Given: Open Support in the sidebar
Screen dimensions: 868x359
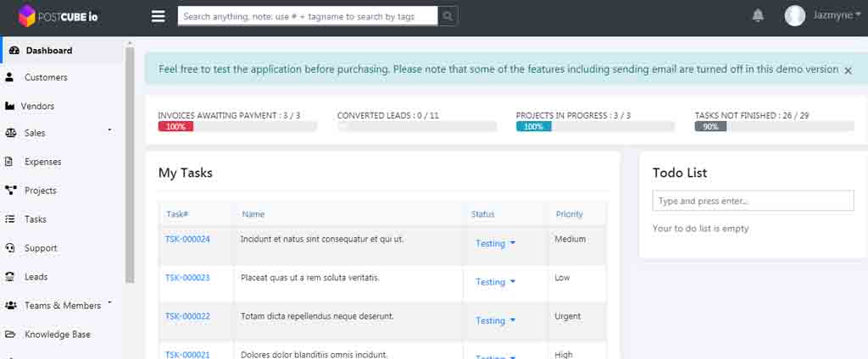Looking at the screenshot, I should tap(41, 248).
